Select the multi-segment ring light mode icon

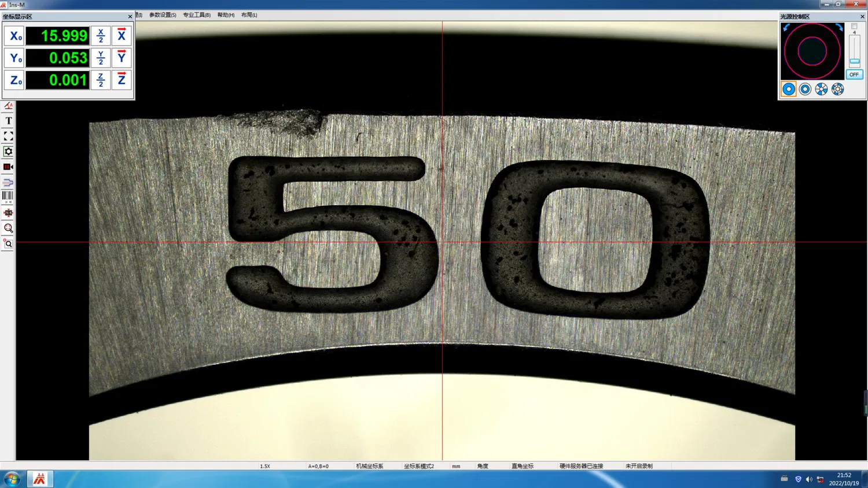(x=837, y=89)
